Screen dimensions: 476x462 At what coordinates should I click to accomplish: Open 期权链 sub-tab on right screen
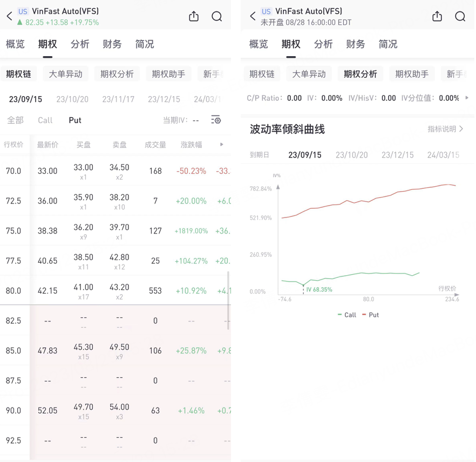click(262, 74)
